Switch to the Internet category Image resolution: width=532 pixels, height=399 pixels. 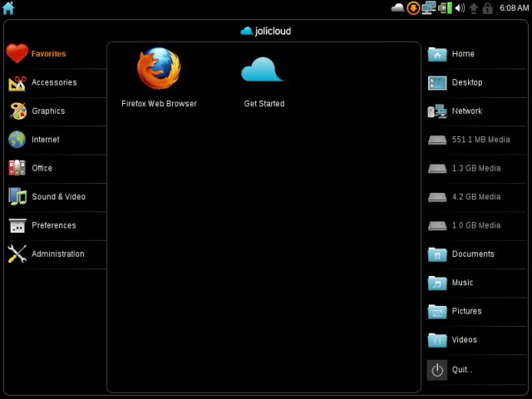tap(46, 140)
